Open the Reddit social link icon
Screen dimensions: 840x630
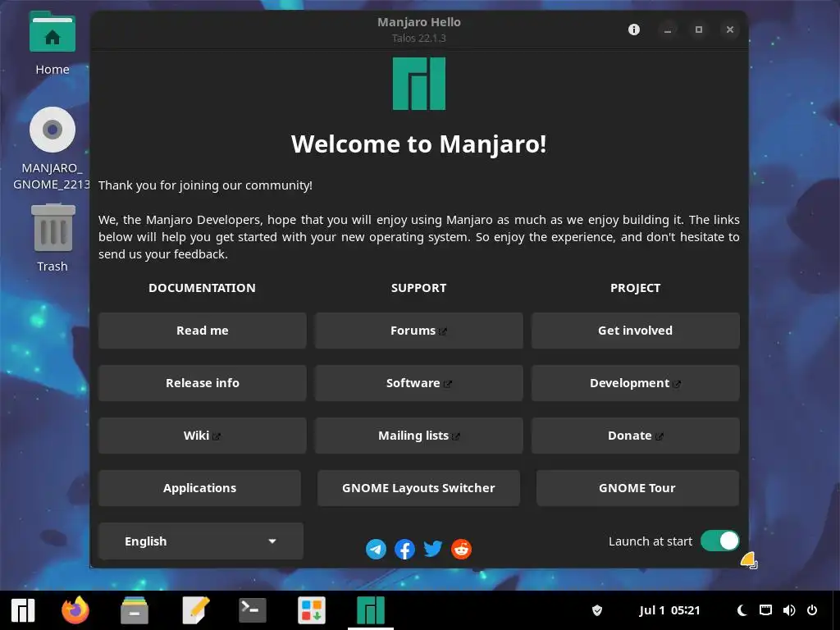(x=461, y=549)
